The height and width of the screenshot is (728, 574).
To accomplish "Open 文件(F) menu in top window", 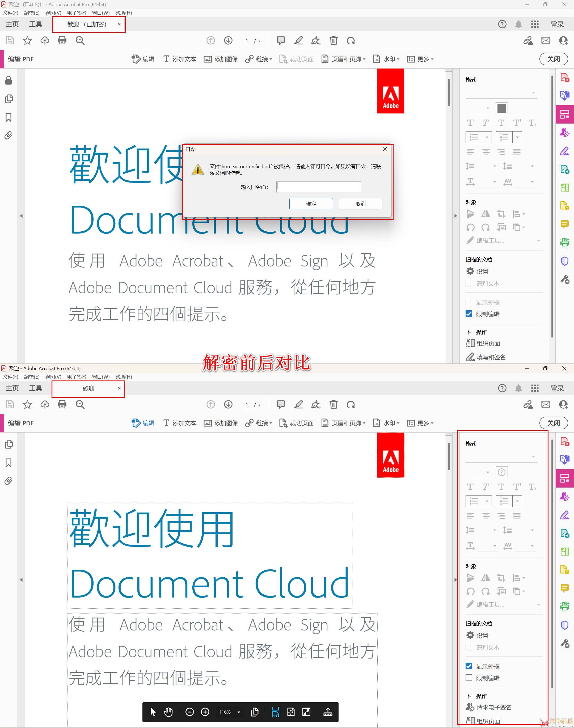I will [10, 13].
